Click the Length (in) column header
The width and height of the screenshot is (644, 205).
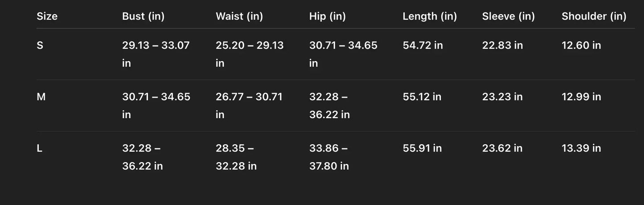click(x=430, y=16)
